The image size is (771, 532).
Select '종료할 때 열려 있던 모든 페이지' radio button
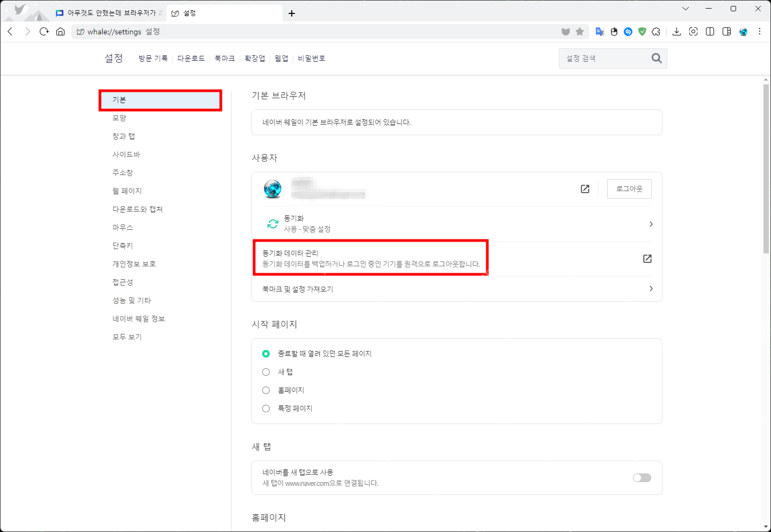266,354
